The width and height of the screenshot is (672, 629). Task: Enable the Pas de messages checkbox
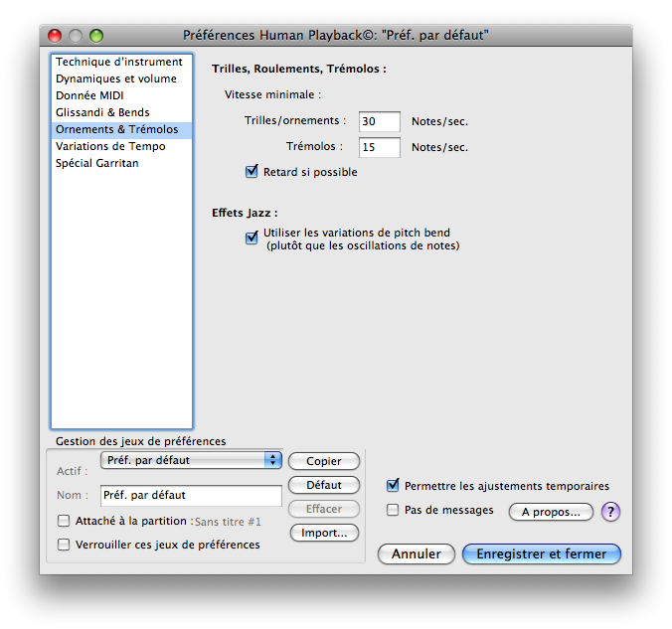[x=393, y=510]
